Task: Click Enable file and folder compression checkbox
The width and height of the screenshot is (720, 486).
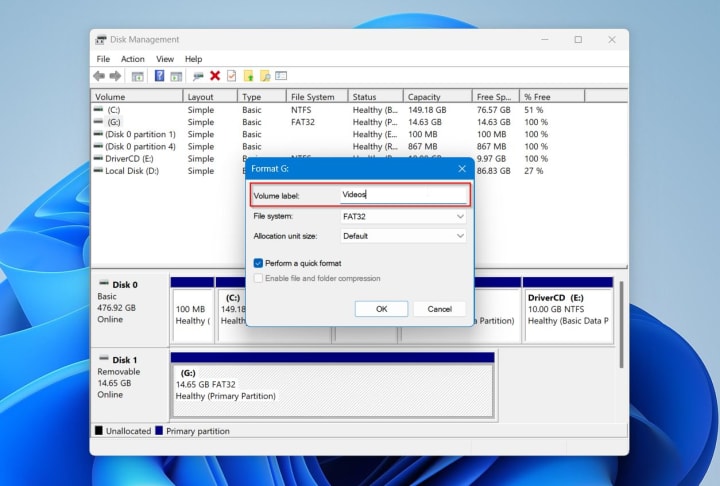Action: (x=258, y=278)
